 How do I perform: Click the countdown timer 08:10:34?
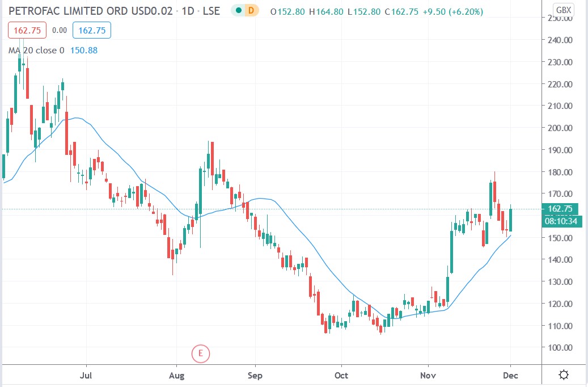coord(561,221)
